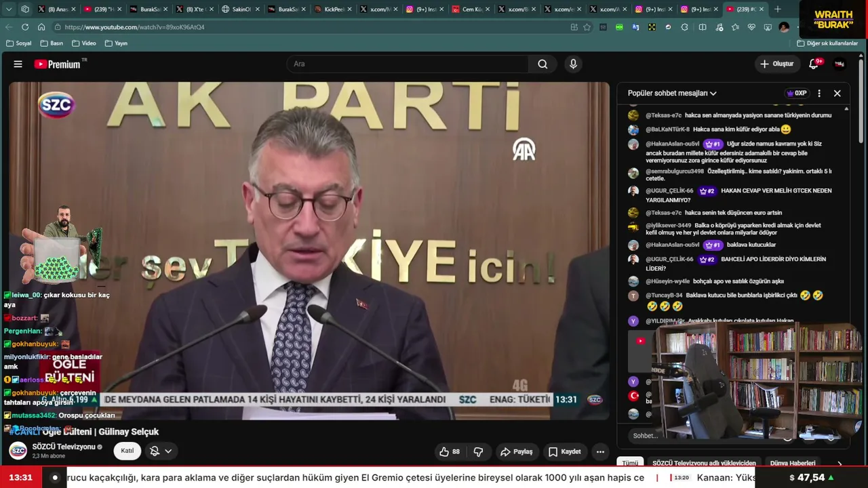
Task: Close the live chat panel
Action: [x=837, y=94]
